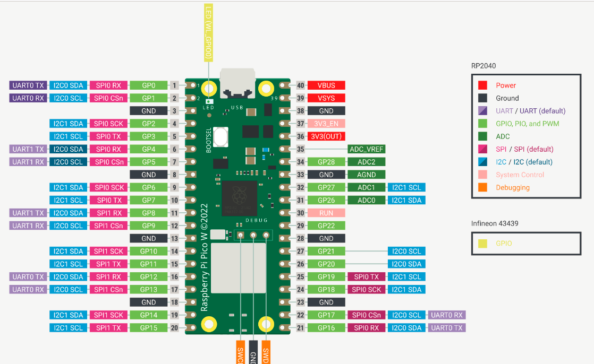Image resolution: width=594 pixels, height=364 pixels.
Task: Click the orange Debugging legend swatch
Action: [482, 187]
